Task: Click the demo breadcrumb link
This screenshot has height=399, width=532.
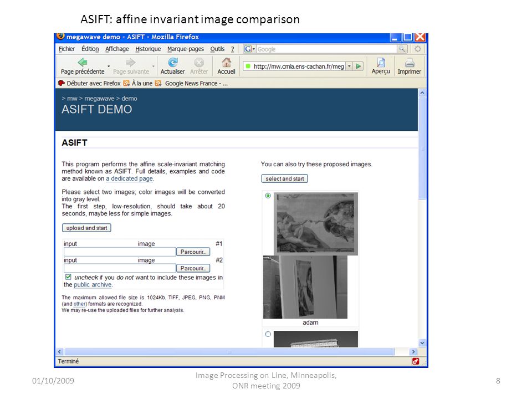Action: click(129, 99)
